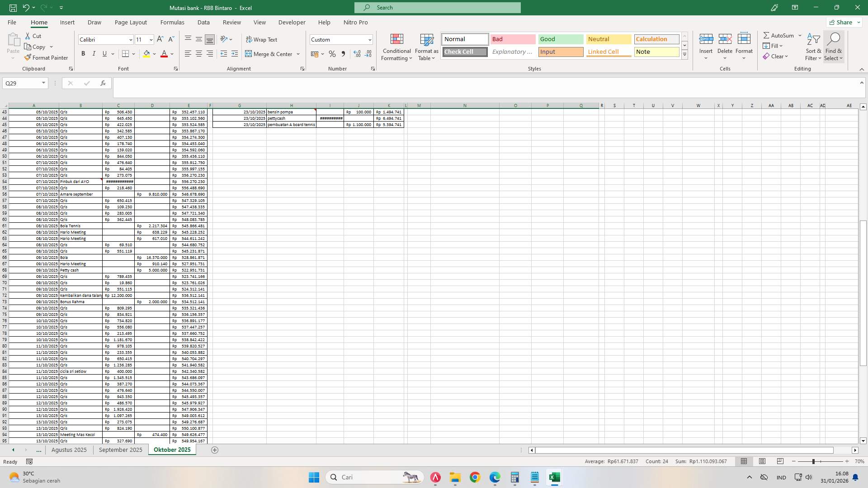Click Merge & Center
868x488 pixels.
tap(269, 54)
